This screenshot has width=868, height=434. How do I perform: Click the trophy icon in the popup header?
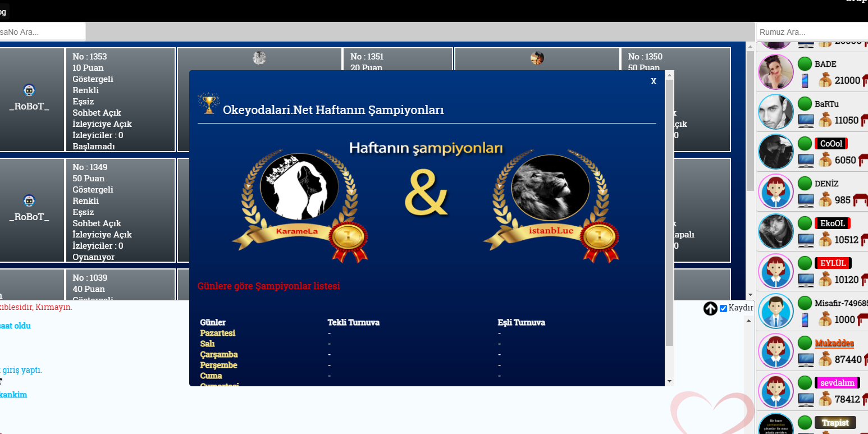[x=208, y=104]
